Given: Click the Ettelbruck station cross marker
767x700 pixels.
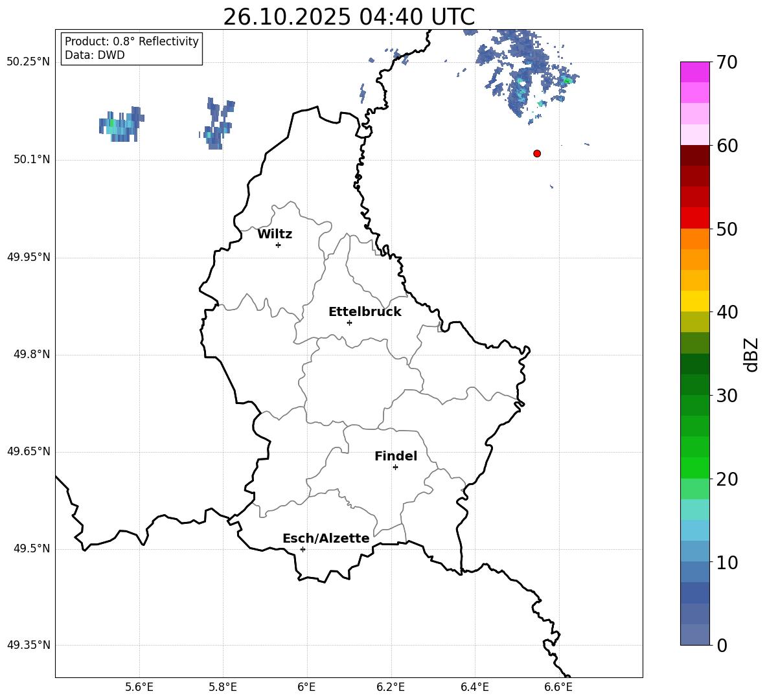Looking at the screenshot, I should (349, 322).
